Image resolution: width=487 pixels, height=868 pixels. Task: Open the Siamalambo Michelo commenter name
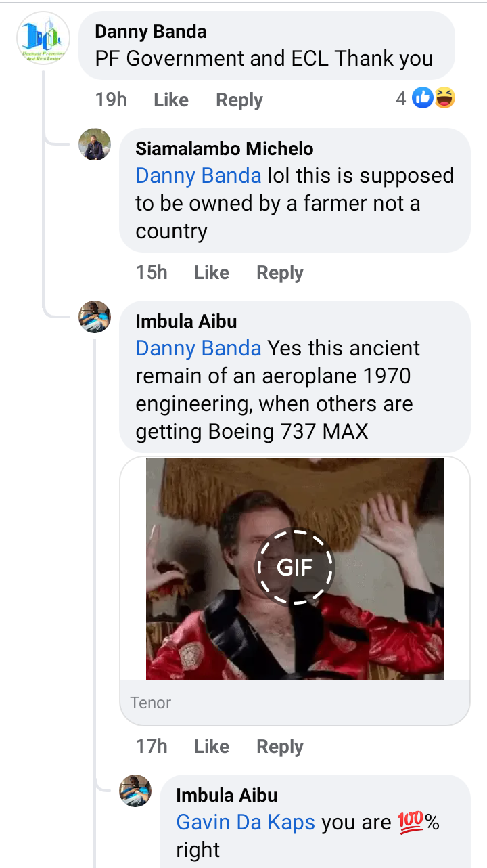point(225,149)
